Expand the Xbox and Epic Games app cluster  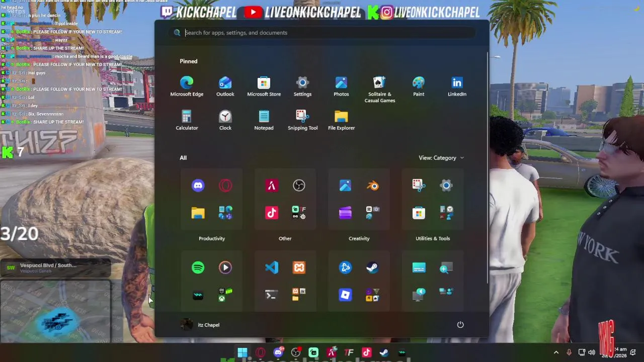click(x=225, y=295)
